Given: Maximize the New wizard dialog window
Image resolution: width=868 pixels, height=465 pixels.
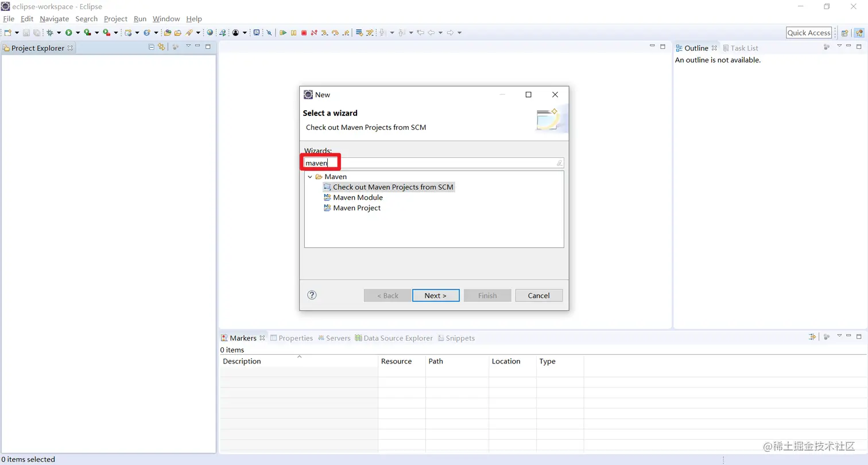Looking at the screenshot, I should 528,95.
